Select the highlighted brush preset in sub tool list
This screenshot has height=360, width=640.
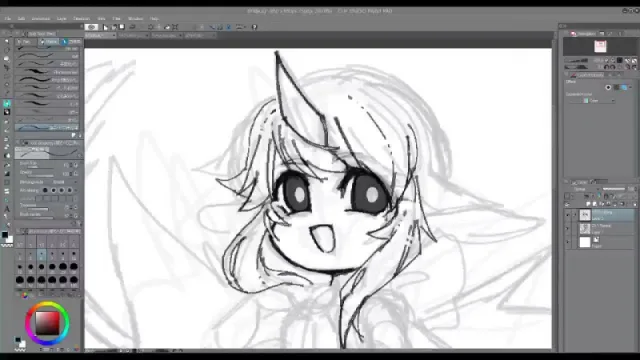coord(47,128)
